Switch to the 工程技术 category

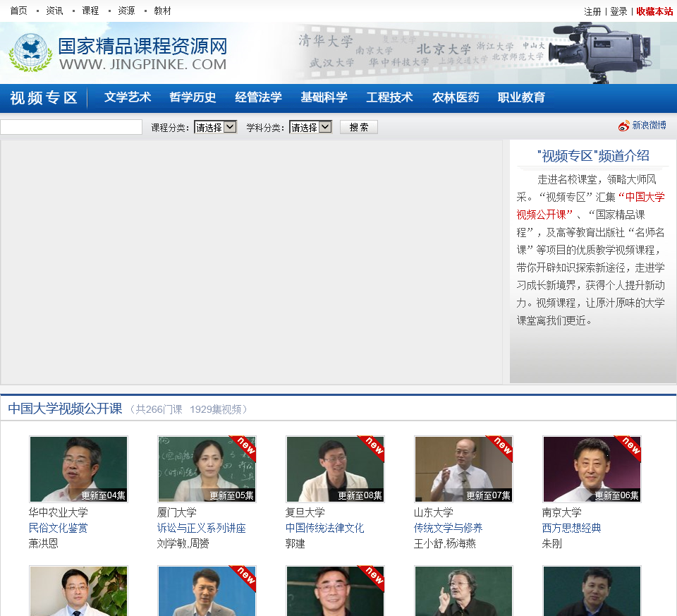click(x=389, y=97)
